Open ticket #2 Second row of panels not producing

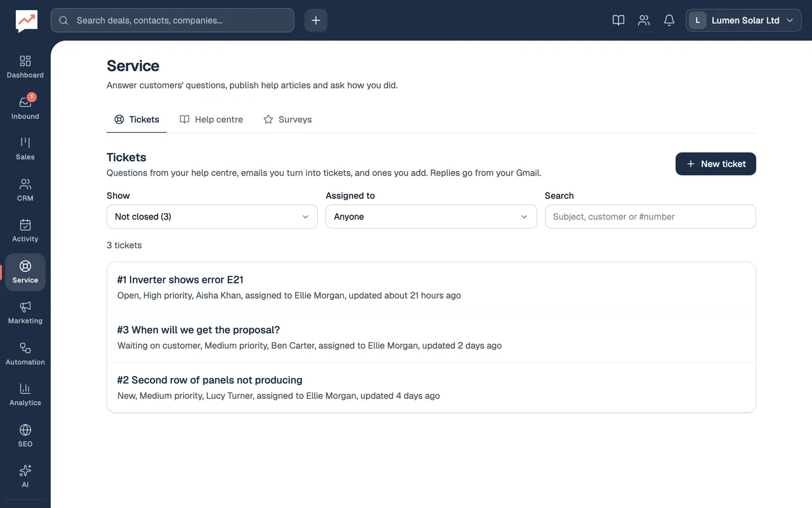431,388
